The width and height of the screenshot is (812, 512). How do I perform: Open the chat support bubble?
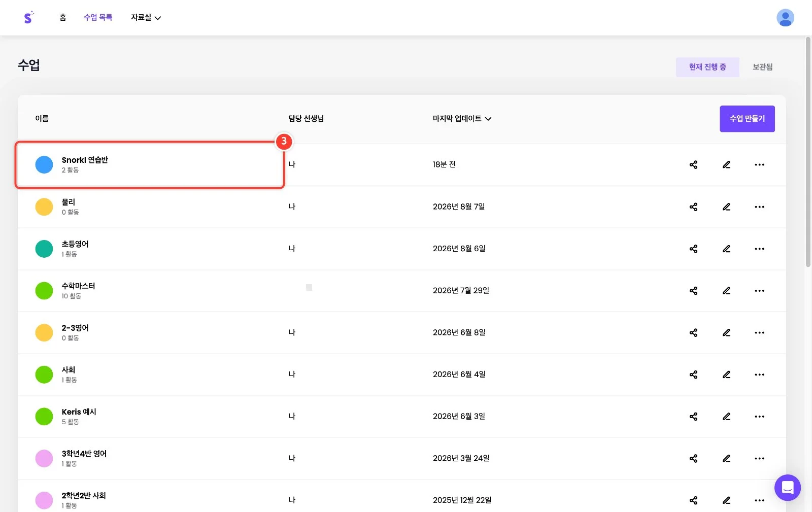787,488
